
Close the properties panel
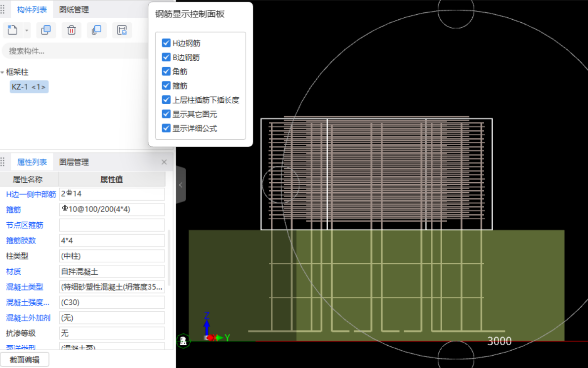point(164,162)
